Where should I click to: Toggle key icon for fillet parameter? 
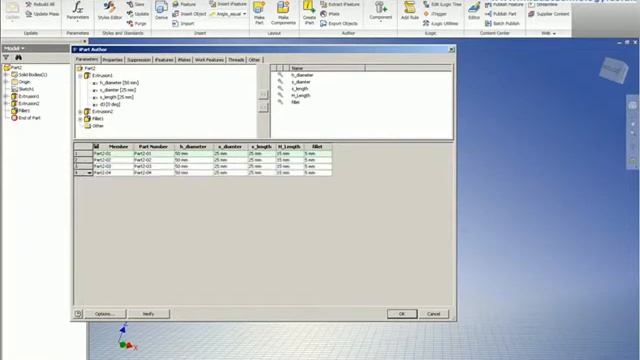point(280,102)
